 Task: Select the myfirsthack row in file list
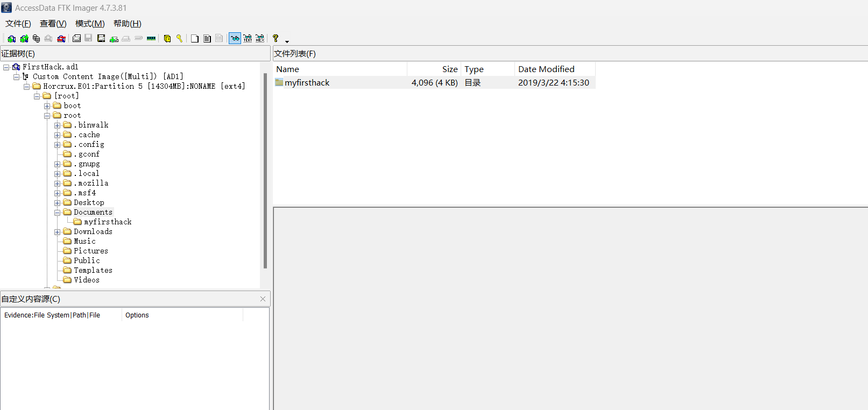434,82
